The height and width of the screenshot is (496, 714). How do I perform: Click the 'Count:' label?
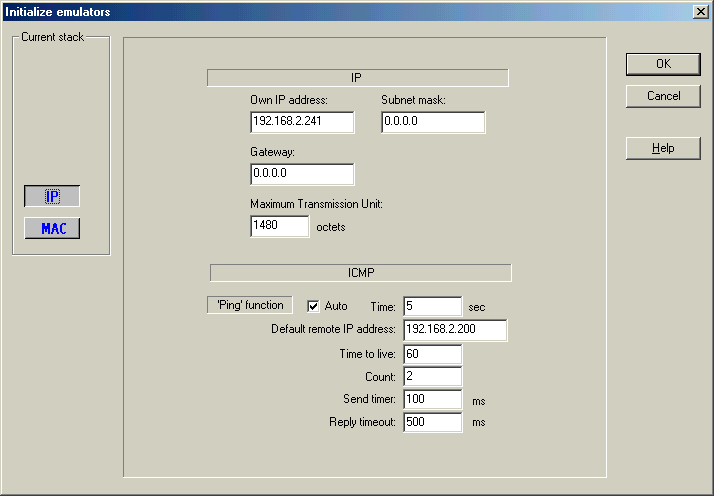point(380,377)
